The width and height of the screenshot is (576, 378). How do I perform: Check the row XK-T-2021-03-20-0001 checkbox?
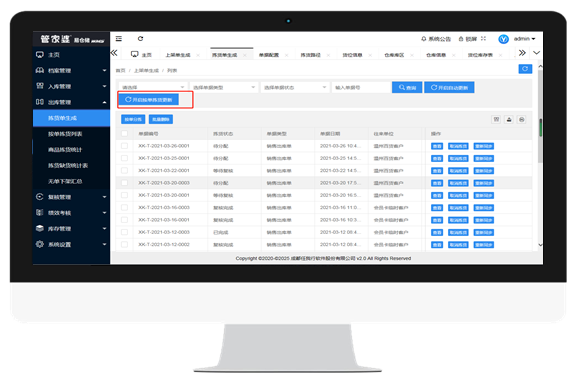125,195
